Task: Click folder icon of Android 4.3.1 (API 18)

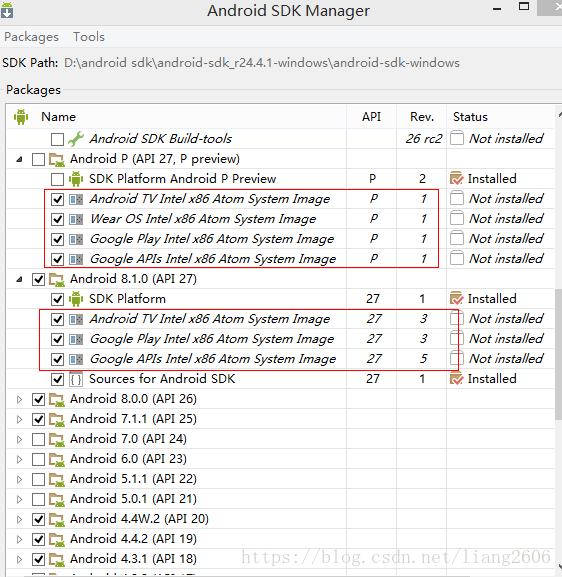Action: point(57,559)
